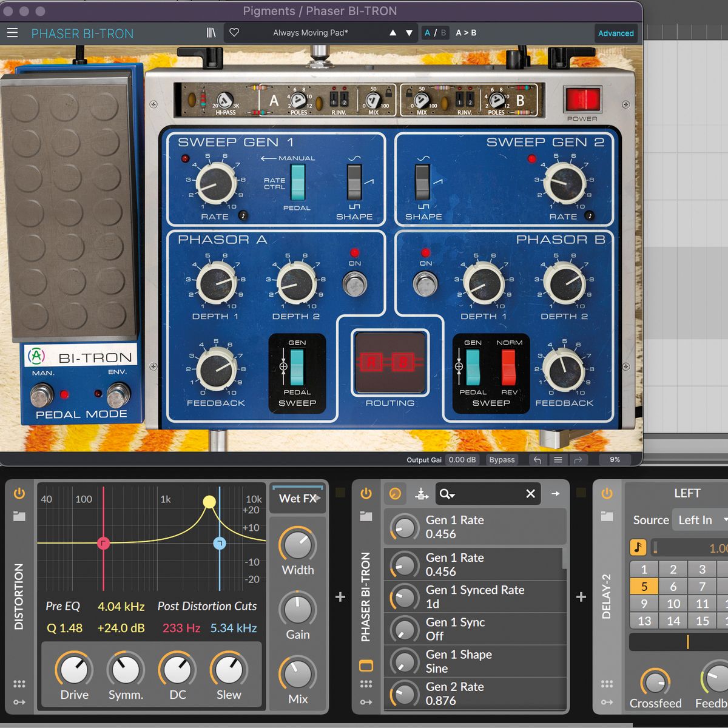The height and width of the screenshot is (728, 728).
Task: Click Bypass in the Pigments footer
Action: point(502,460)
